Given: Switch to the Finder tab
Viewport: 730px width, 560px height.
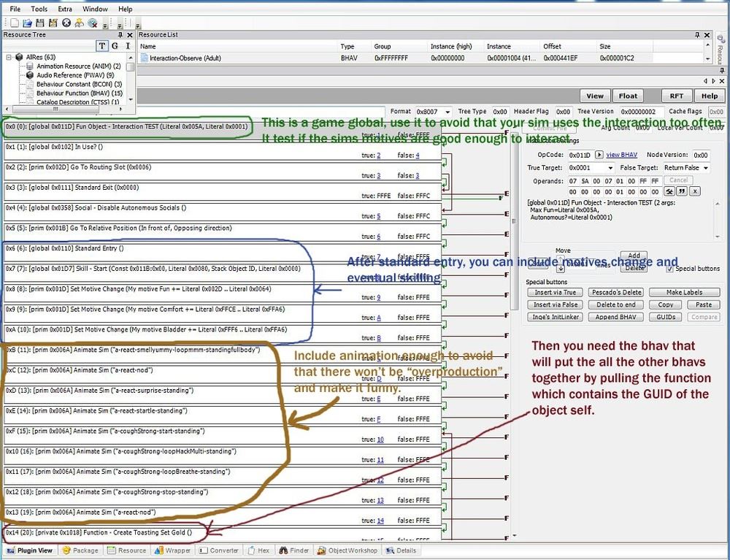Looking at the screenshot, I should pyautogui.click(x=293, y=551).
